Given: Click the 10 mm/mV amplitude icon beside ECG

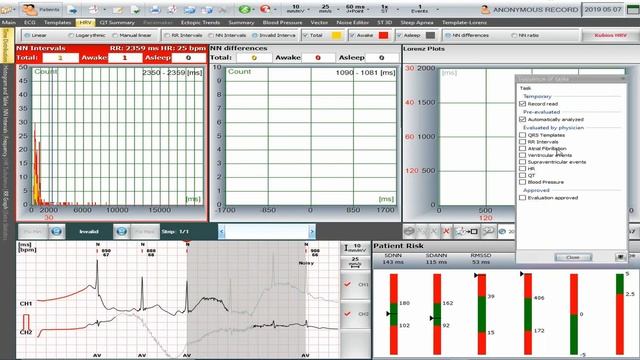Looking at the screenshot, I should [x=355, y=248].
